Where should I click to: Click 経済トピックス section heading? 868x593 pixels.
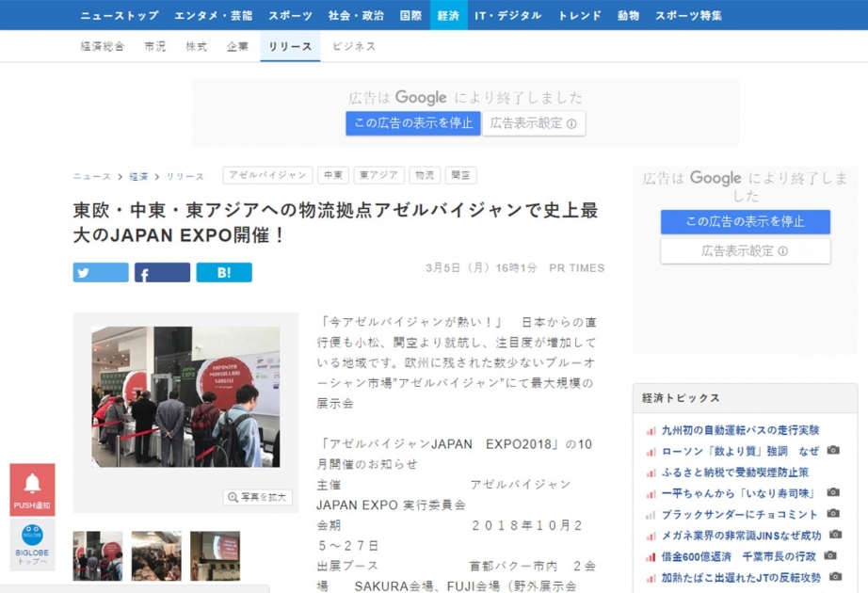[x=681, y=398]
